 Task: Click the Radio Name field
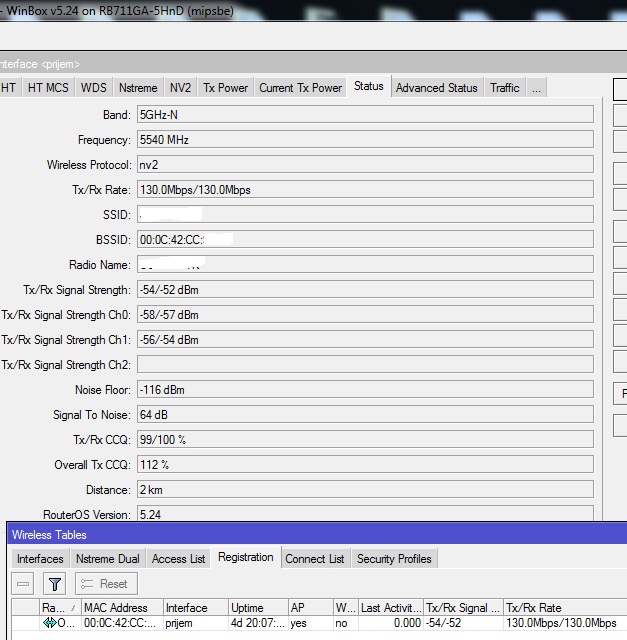[365, 264]
